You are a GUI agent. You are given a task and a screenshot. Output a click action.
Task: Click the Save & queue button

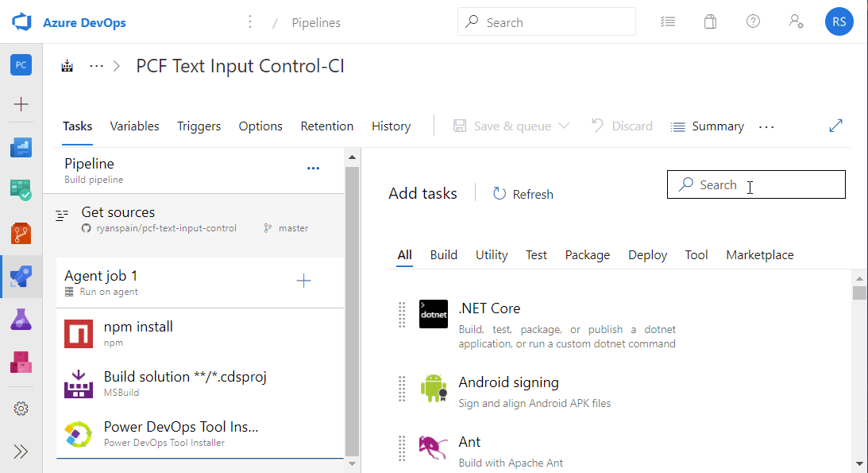tap(503, 126)
